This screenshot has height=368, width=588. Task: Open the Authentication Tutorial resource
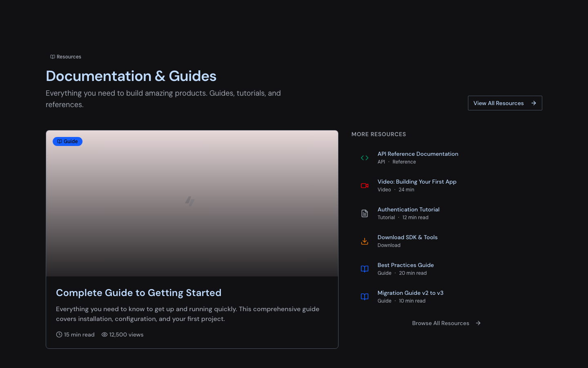click(x=408, y=210)
